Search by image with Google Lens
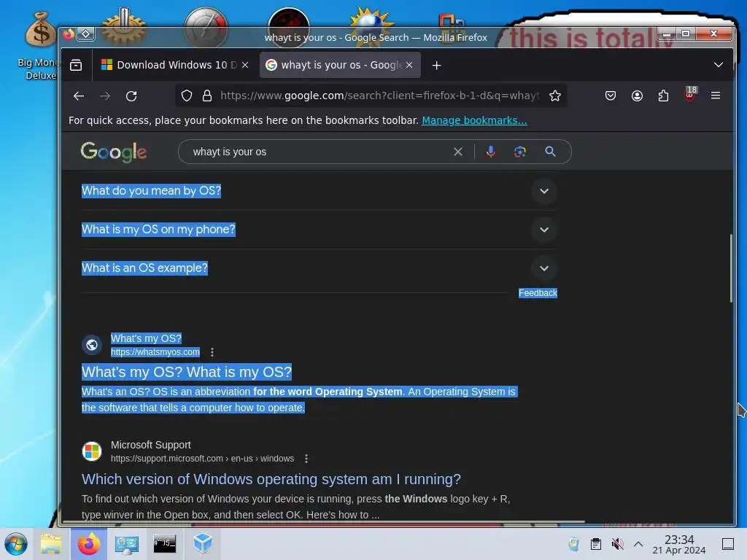Viewport: 747px width, 560px height. (519, 152)
